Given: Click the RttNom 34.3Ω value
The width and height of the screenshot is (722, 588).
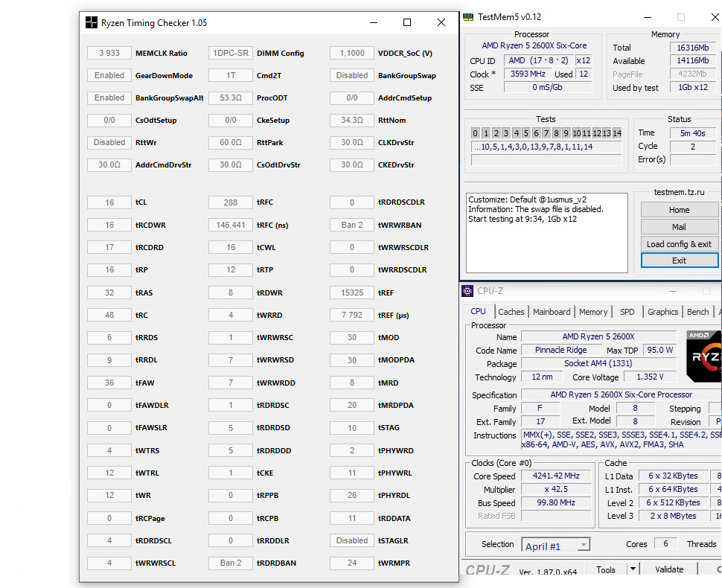Looking at the screenshot, I should pyautogui.click(x=352, y=120).
